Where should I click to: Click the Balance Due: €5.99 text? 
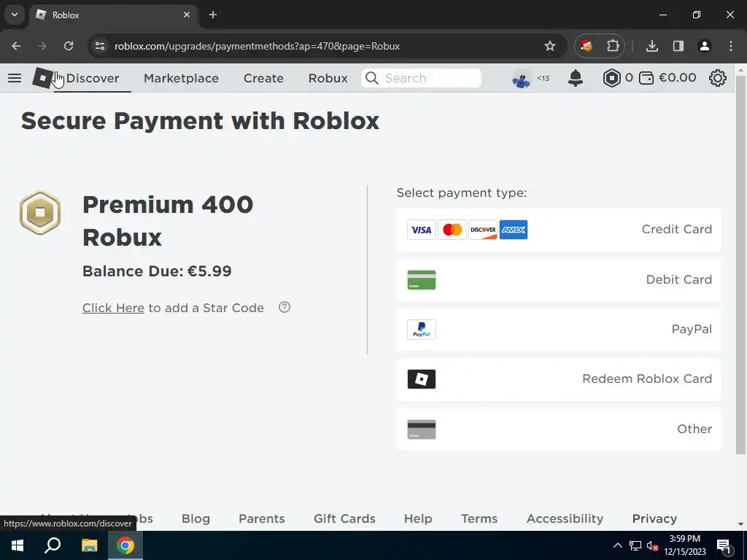pyautogui.click(x=157, y=271)
